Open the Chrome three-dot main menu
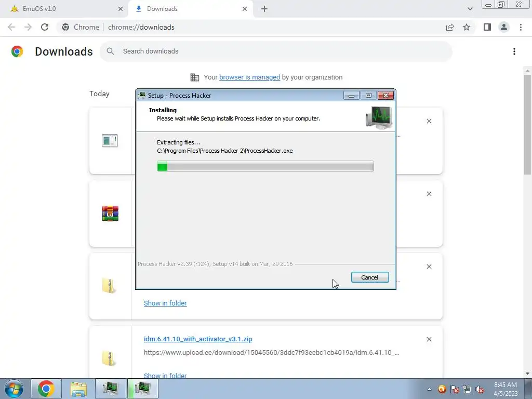 (521, 27)
